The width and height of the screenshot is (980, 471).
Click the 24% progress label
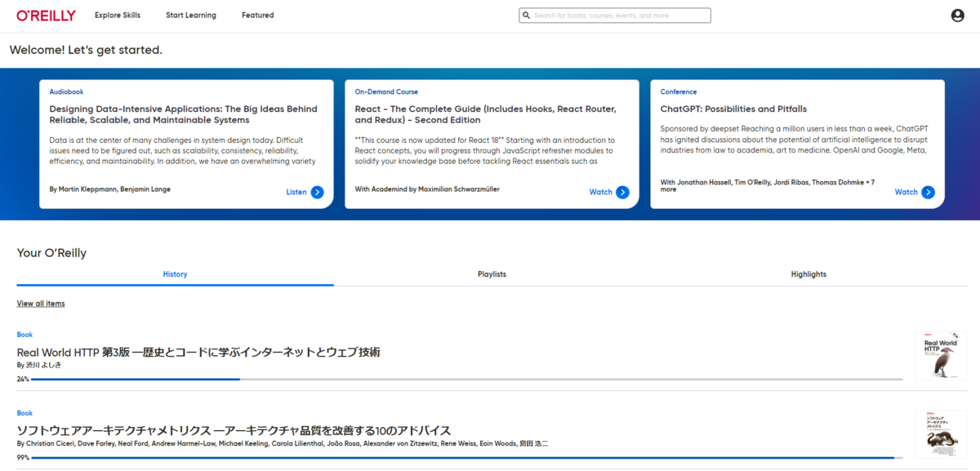click(x=23, y=380)
